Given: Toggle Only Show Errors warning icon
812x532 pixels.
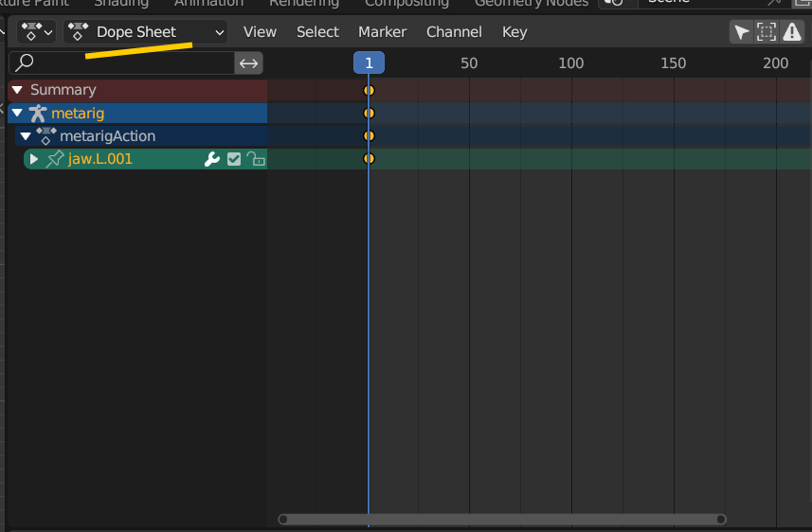Looking at the screenshot, I should [791, 32].
